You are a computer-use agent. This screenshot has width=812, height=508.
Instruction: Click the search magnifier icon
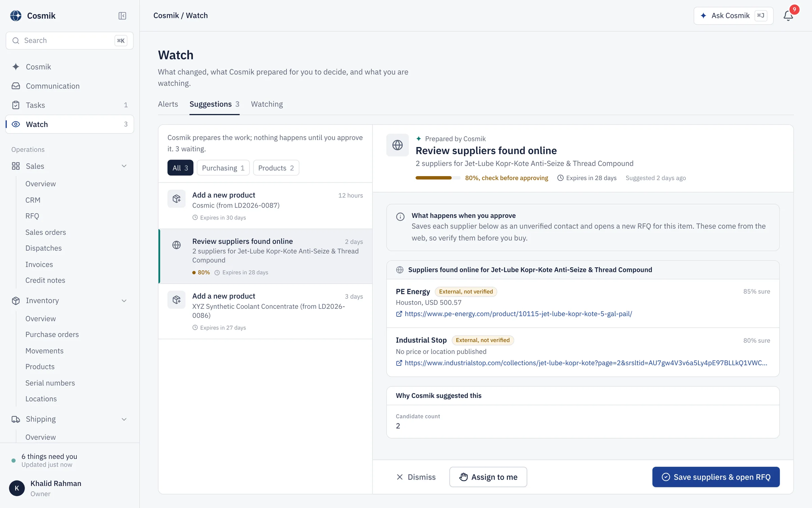tap(16, 41)
